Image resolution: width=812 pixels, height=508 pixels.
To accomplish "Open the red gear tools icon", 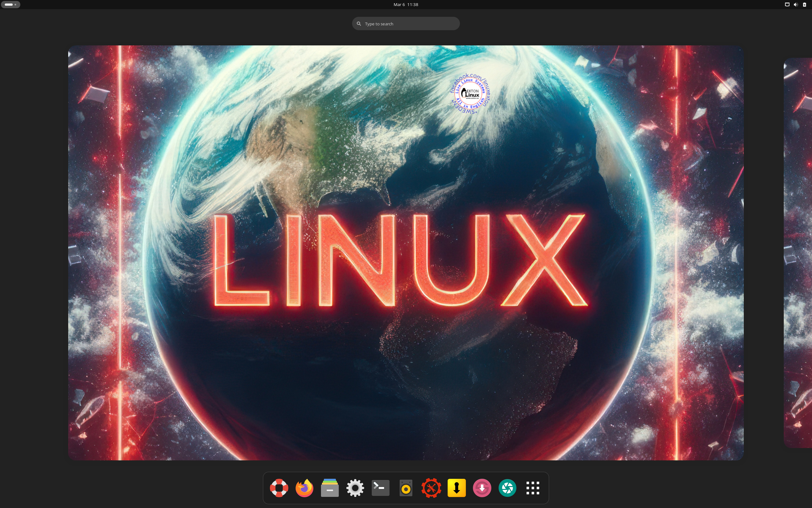I will coord(431,488).
